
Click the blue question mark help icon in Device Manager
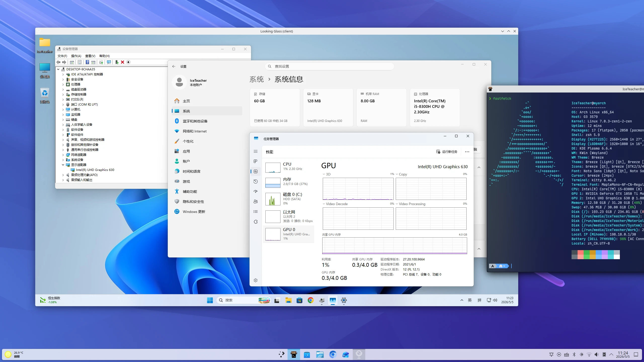(x=87, y=62)
